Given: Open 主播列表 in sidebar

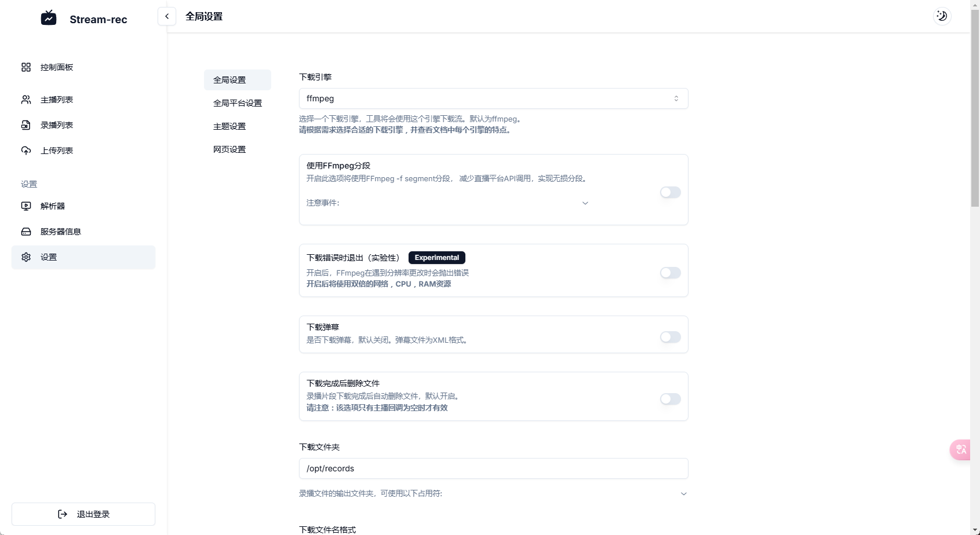Looking at the screenshot, I should pos(83,100).
